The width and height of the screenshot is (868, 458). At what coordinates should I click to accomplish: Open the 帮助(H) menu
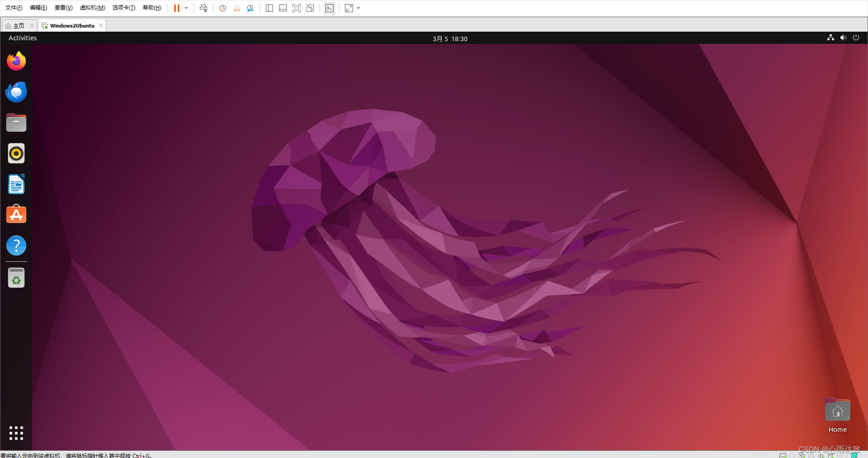tap(152, 8)
